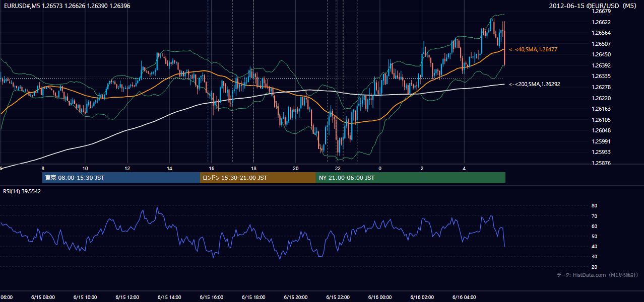
Task: Click the RSI scale value 80
Action: click(594, 206)
